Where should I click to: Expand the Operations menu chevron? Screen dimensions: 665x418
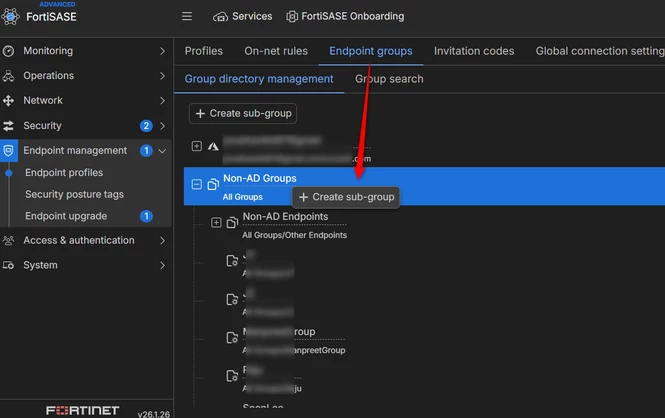[x=162, y=76]
